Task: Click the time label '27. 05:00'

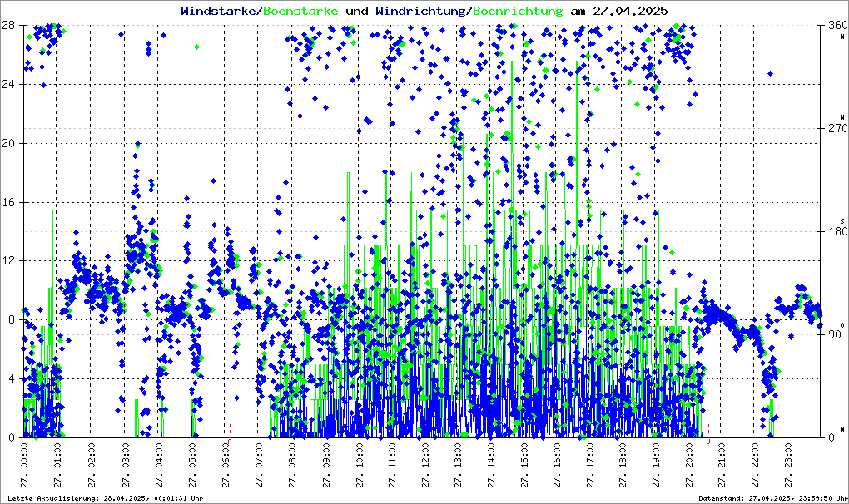Action: tap(191, 465)
